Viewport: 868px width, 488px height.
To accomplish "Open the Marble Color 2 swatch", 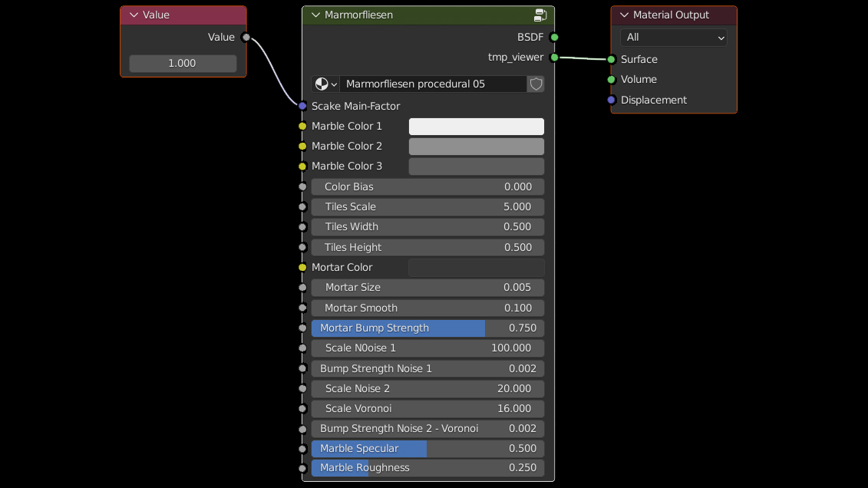I will pyautogui.click(x=476, y=146).
